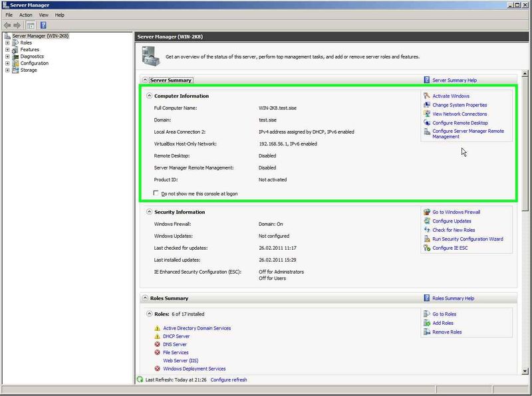Viewport: 532px width, 396px height.
Task: Open the Action menu
Action: (26, 15)
